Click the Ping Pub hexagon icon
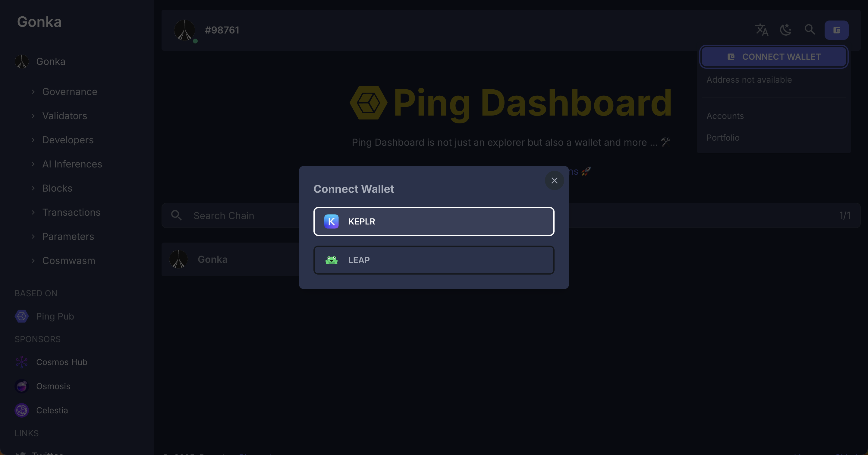This screenshot has height=455, width=868. [x=22, y=317]
